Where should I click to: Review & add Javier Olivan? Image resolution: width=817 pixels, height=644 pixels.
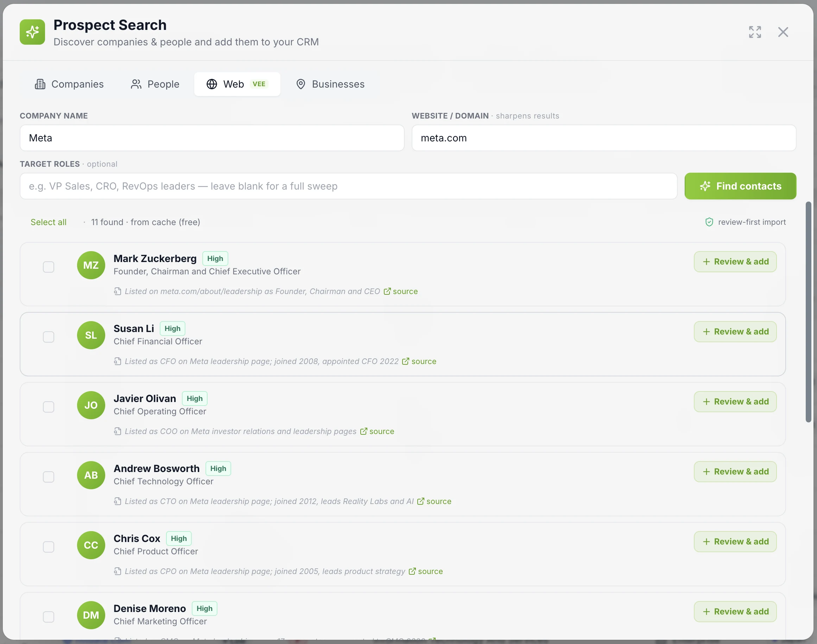735,402
